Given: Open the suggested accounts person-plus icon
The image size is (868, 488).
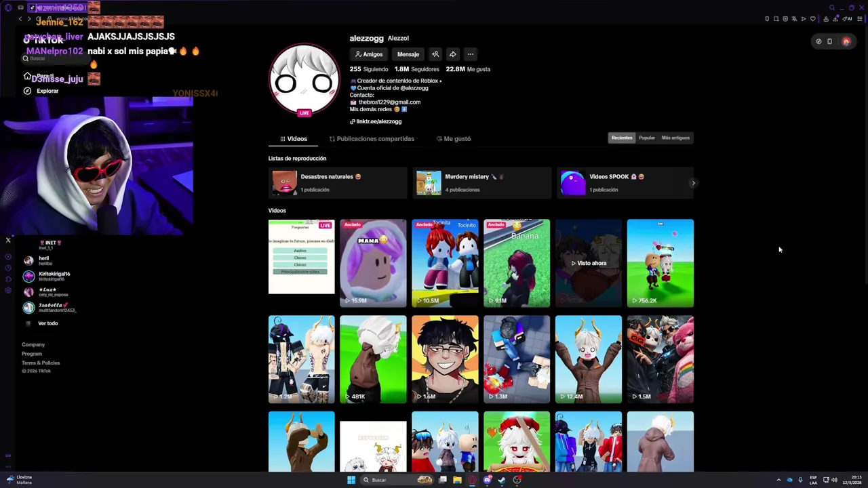Looking at the screenshot, I should pyautogui.click(x=435, y=54).
